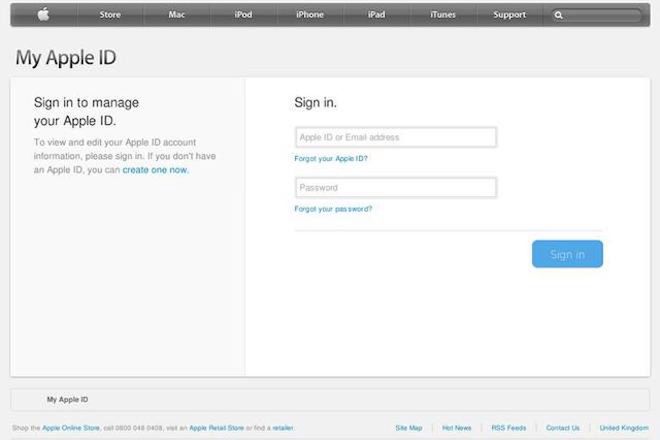Image resolution: width=660 pixels, height=440 pixels.
Task: Open the iPad navigation item
Action: [376, 14]
